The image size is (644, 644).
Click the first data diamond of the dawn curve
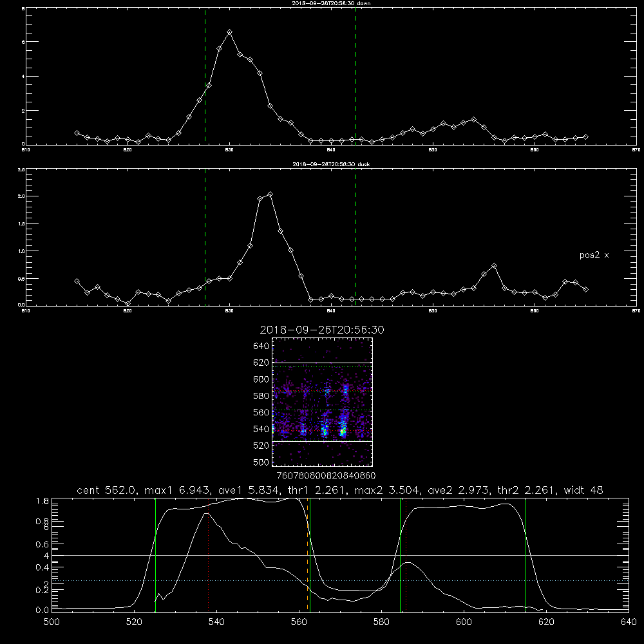point(77,133)
